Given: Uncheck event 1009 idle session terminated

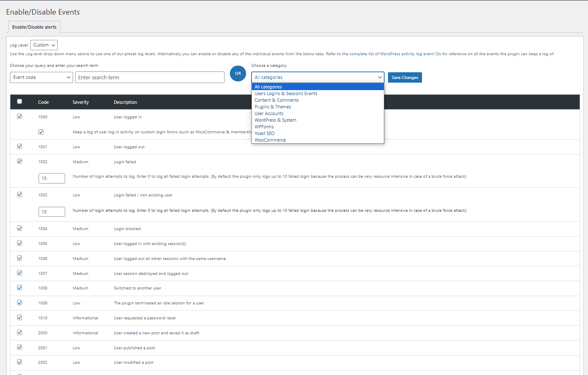Looking at the screenshot, I should pos(20,302).
